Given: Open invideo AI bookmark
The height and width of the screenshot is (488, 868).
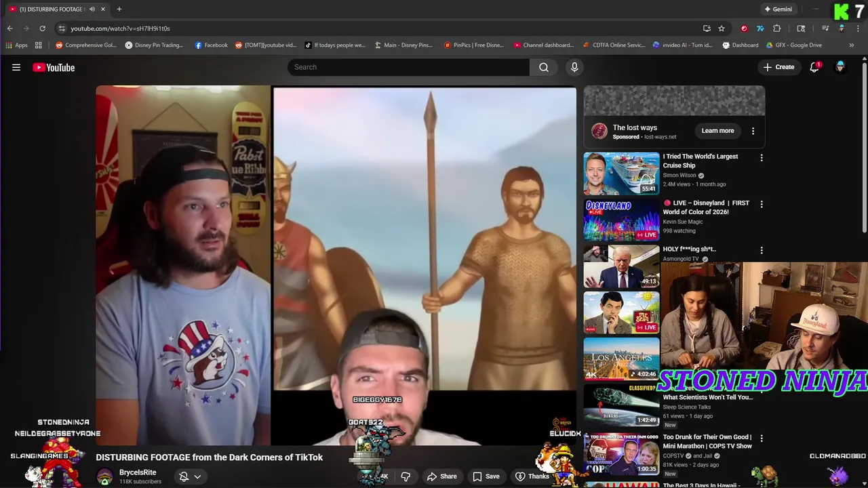Looking at the screenshot, I should tap(683, 45).
